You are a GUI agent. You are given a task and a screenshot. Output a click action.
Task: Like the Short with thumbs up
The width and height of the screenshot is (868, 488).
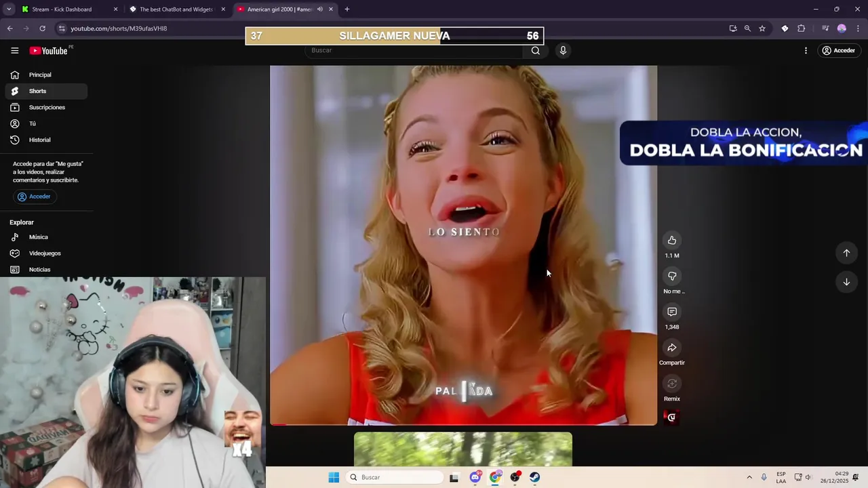672,240
